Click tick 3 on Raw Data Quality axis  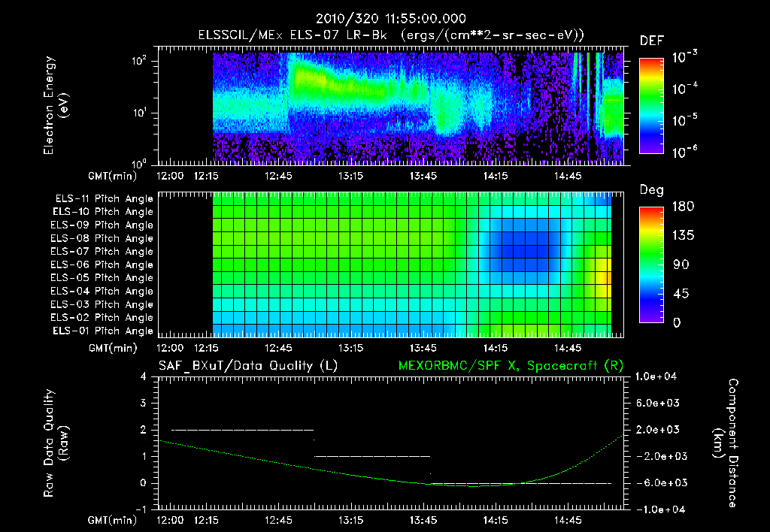point(144,403)
